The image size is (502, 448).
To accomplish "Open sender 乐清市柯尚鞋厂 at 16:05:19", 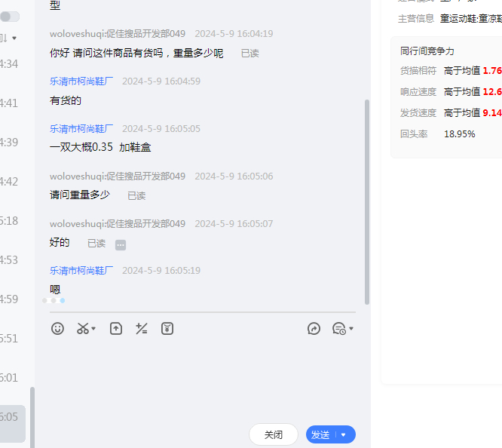I will click(x=81, y=271).
